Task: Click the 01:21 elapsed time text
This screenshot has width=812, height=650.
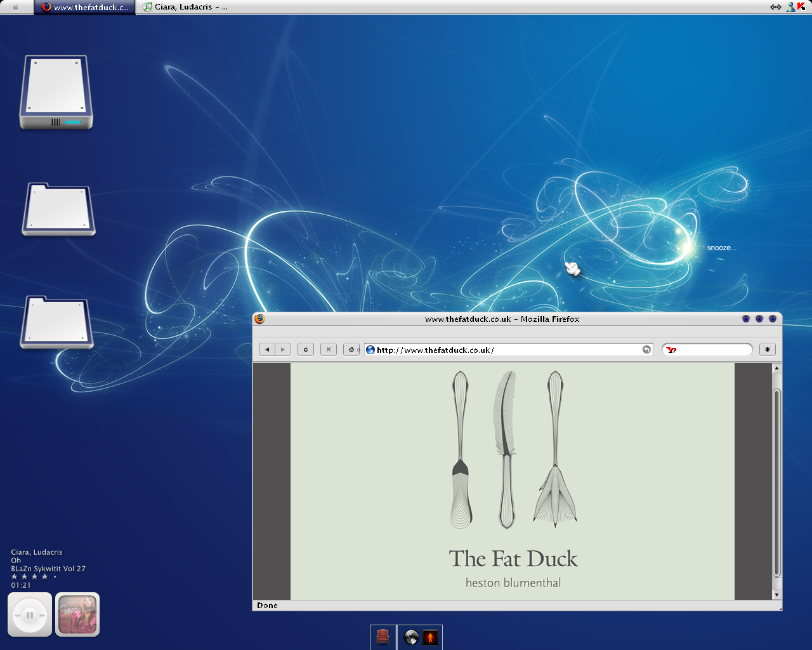Action: [21, 585]
